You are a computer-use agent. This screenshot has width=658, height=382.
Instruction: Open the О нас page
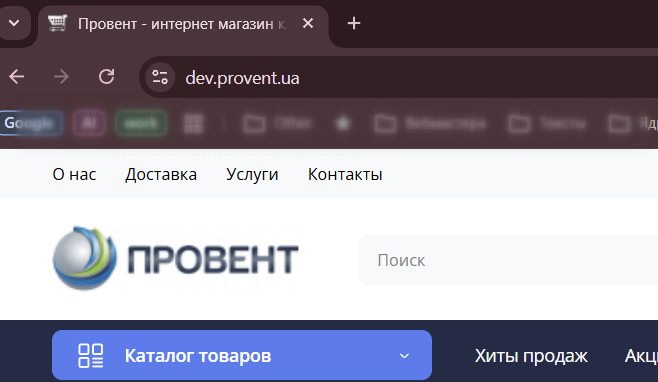74,174
